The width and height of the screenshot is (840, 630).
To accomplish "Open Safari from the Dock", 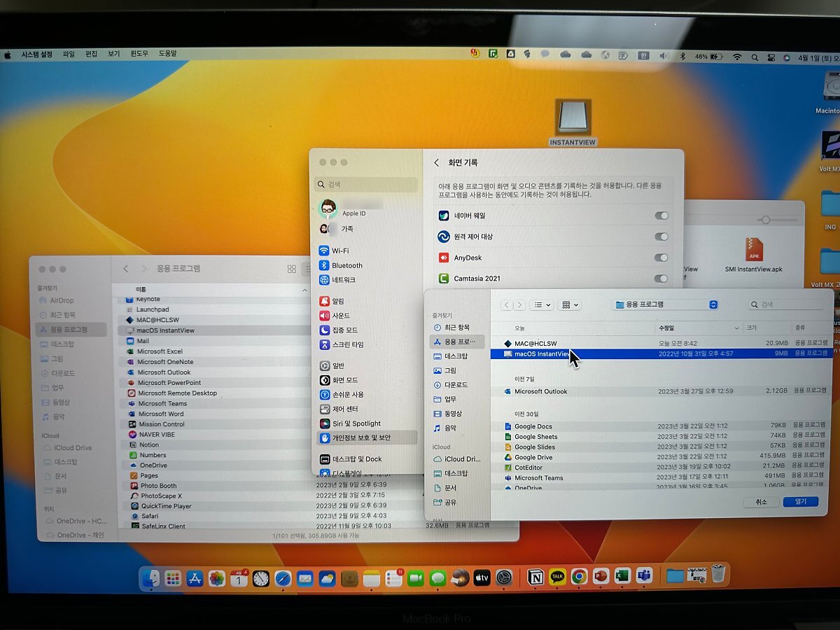I will pos(283,578).
